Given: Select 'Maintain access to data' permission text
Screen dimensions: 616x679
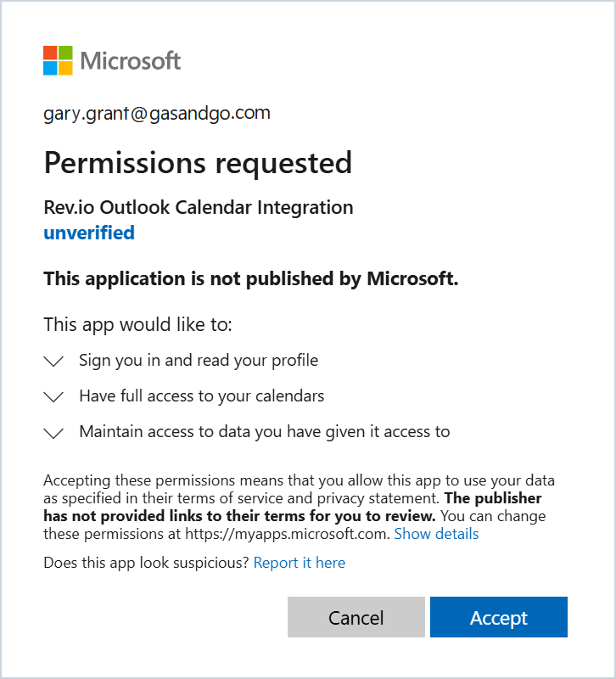Looking at the screenshot, I should click(x=264, y=432).
